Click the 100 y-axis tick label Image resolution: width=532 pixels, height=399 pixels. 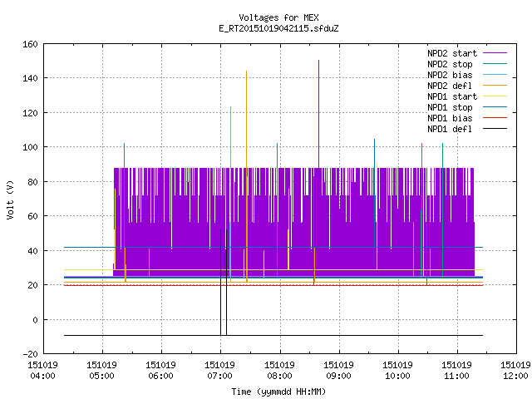pyautogui.click(x=30, y=147)
